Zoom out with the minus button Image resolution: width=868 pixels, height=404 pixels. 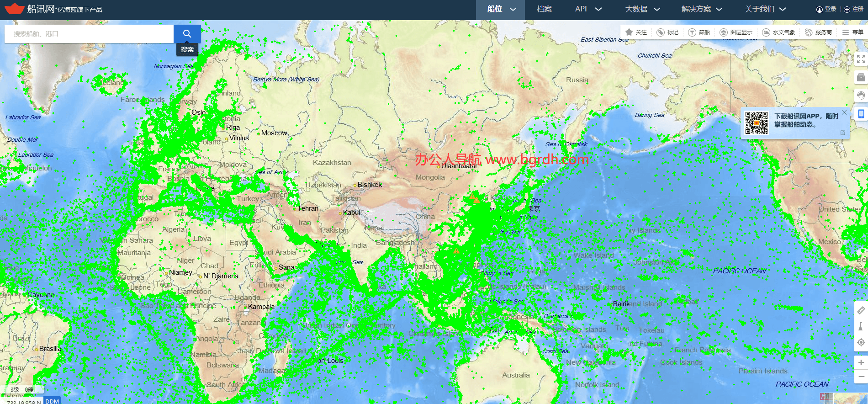(x=861, y=377)
